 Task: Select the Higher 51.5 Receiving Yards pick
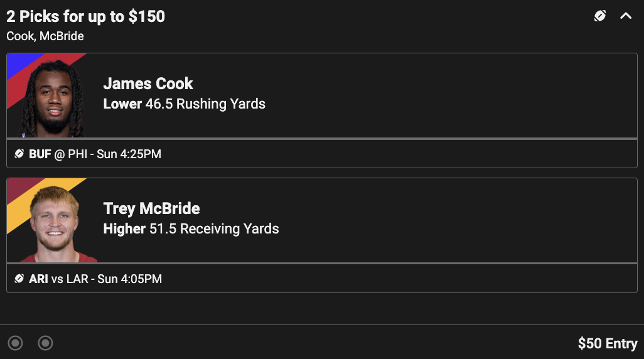[x=191, y=228]
